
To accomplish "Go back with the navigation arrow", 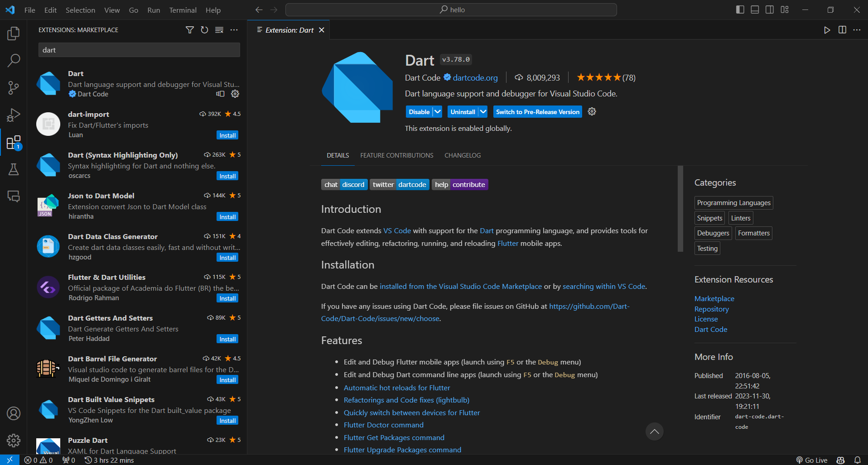I will (259, 10).
